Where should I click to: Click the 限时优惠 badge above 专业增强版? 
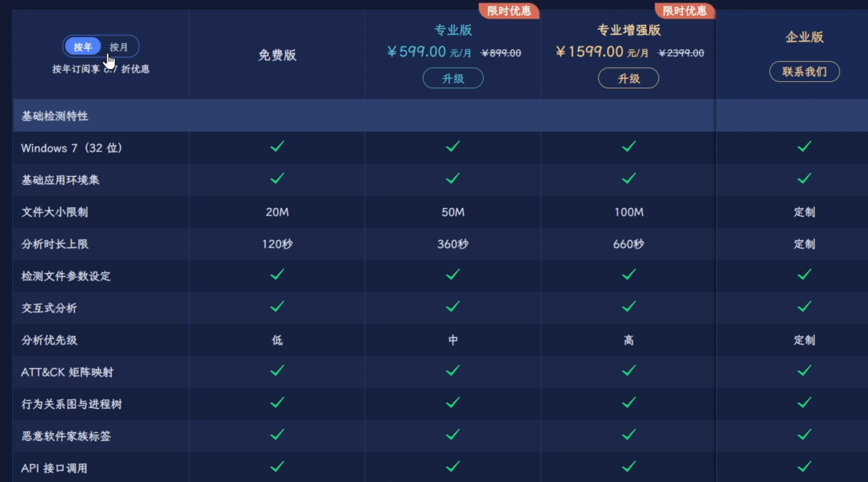[684, 10]
